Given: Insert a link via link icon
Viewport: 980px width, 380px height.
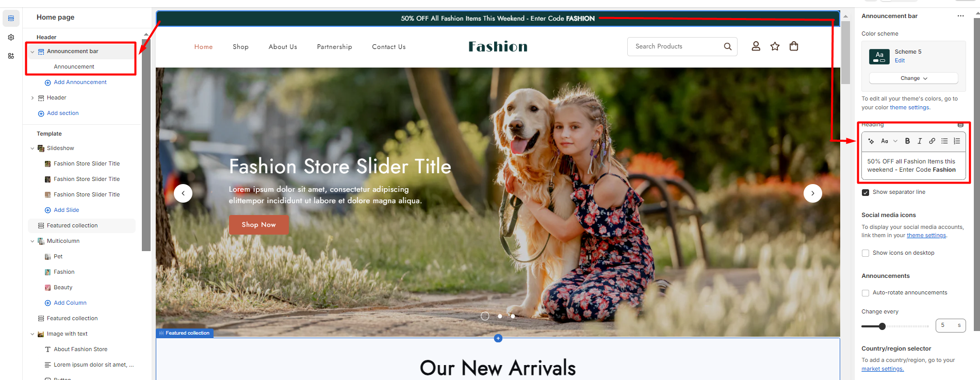Looking at the screenshot, I should [x=932, y=141].
